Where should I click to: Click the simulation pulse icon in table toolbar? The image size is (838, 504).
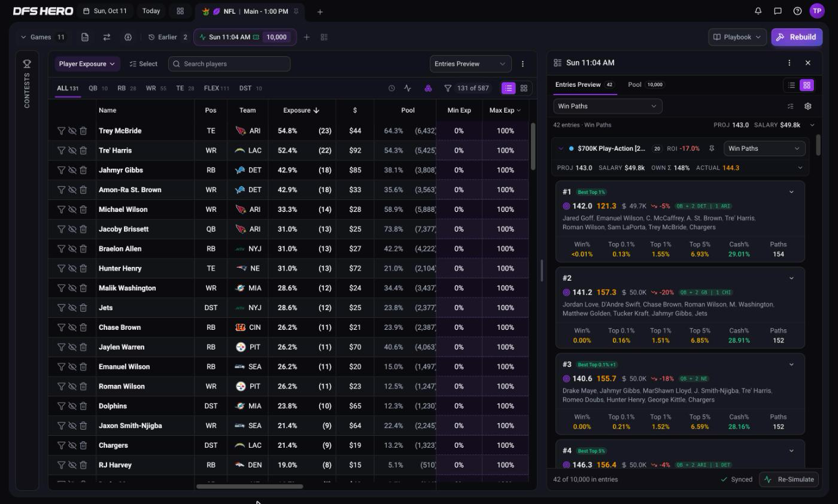(408, 88)
